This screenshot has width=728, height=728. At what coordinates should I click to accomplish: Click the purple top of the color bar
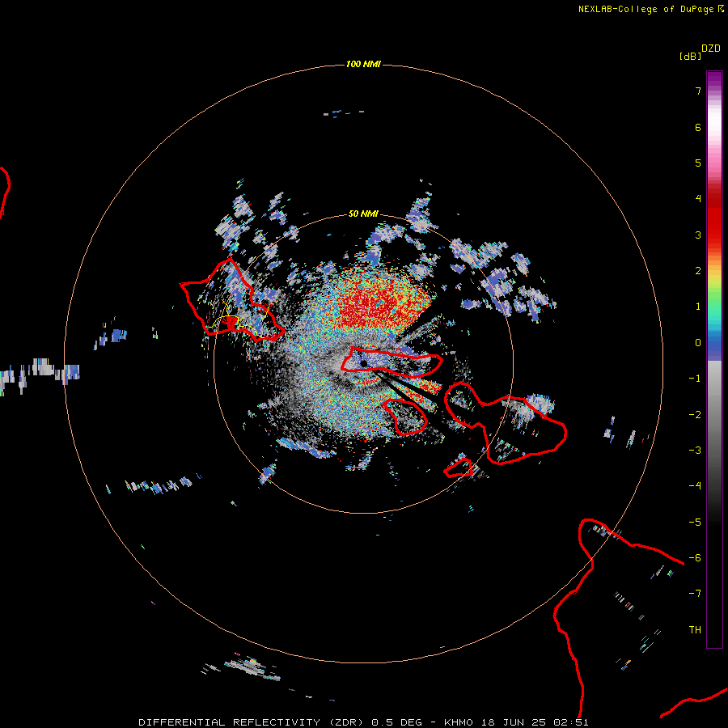(714, 79)
